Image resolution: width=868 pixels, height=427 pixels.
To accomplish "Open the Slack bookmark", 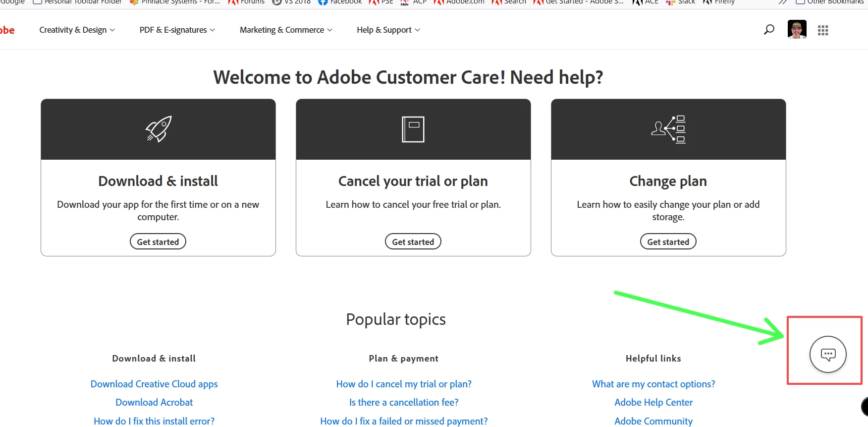I will (x=681, y=2).
